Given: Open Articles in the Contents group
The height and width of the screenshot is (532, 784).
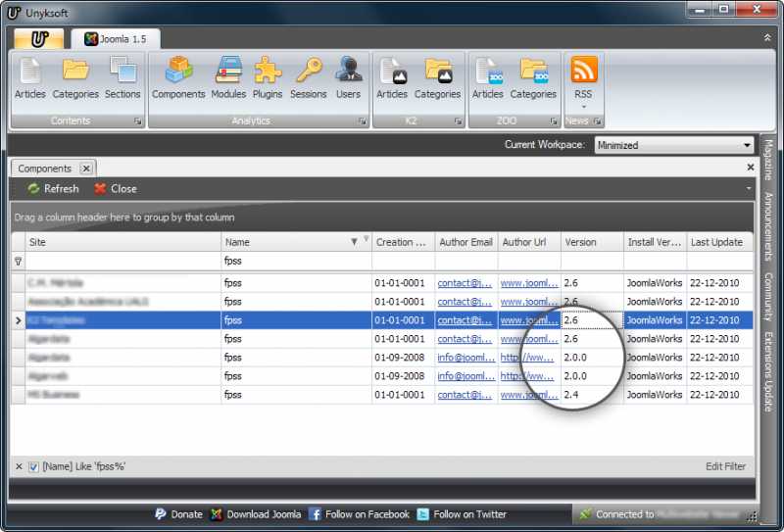Looking at the screenshot, I should click(x=30, y=78).
